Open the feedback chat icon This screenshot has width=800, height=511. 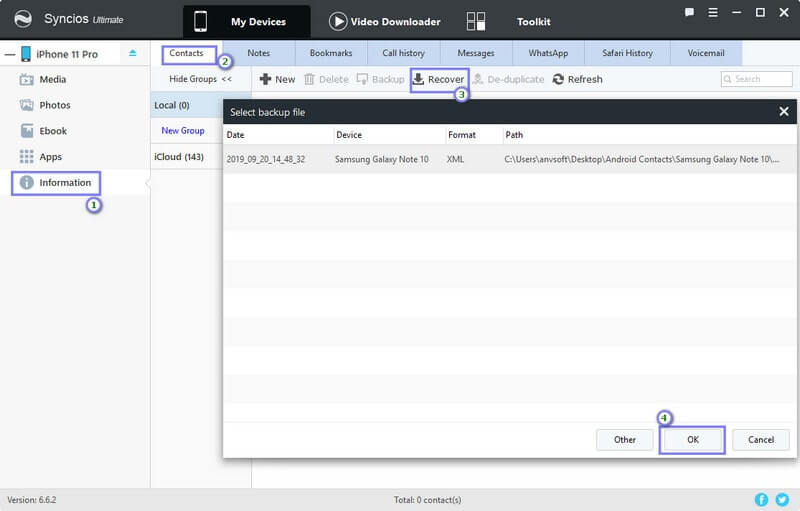click(x=689, y=12)
